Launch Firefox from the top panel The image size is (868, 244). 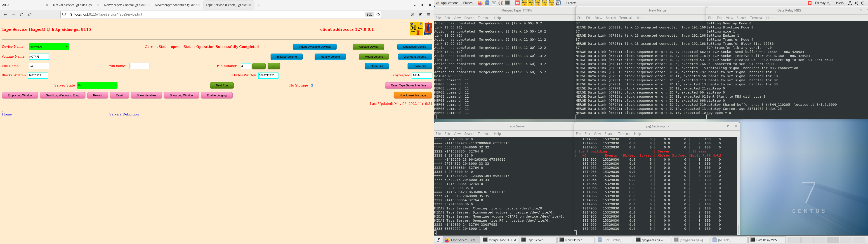480,3
